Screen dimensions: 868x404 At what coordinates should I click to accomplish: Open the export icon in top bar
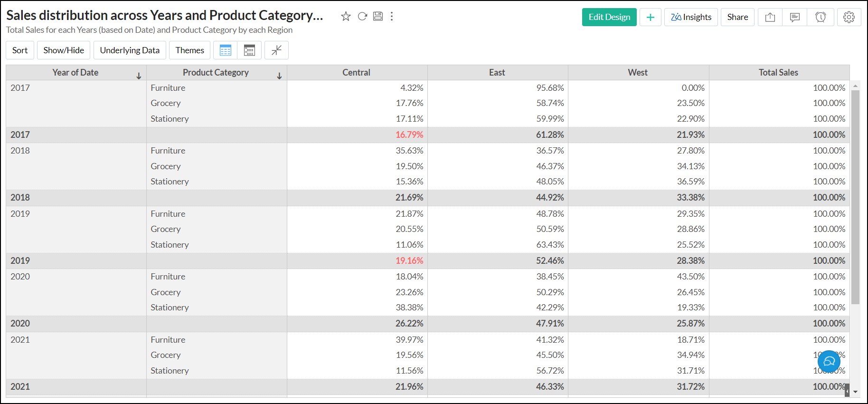tap(770, 18)
